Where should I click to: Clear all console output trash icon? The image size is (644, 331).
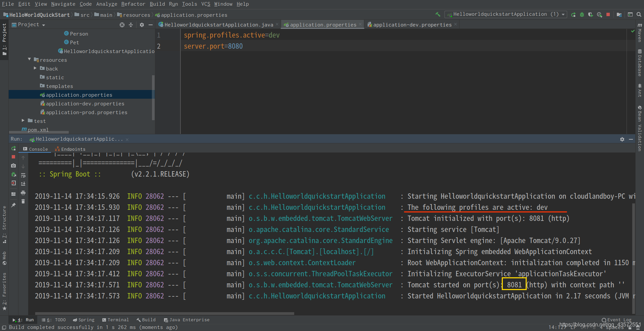[23, 201]
